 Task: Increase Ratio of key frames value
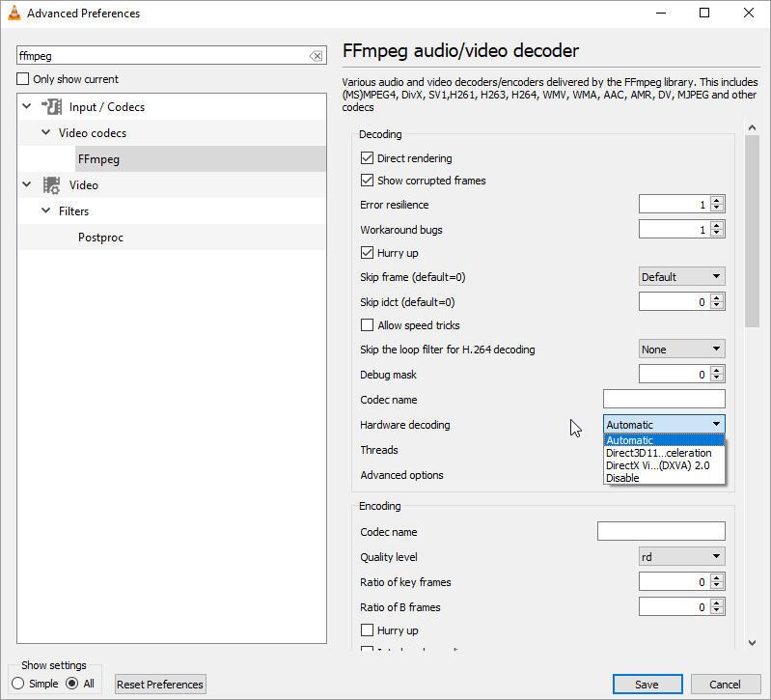pos(717,578)
